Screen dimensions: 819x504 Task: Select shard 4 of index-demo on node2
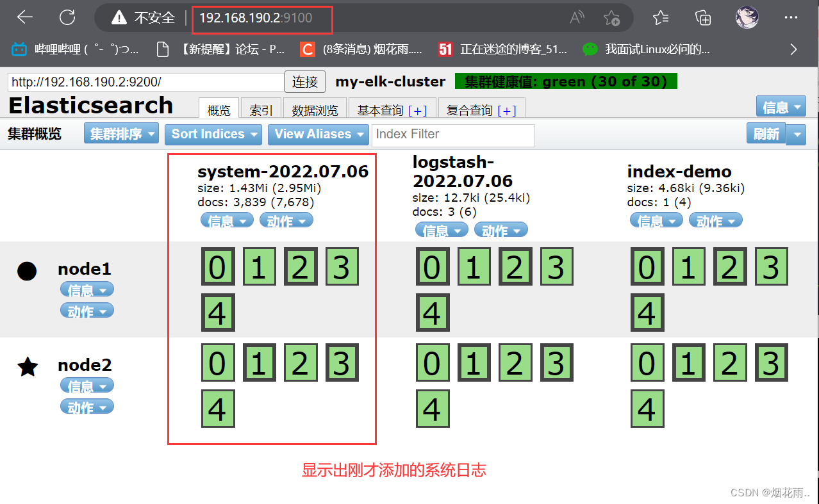647,408
